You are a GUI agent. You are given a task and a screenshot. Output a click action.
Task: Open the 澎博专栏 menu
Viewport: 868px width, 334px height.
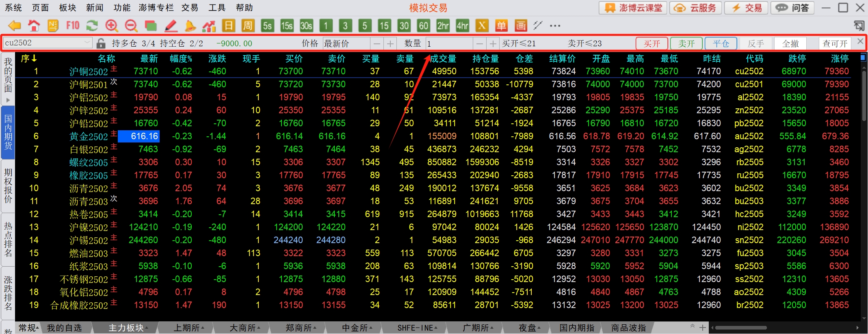coord(156,8)
